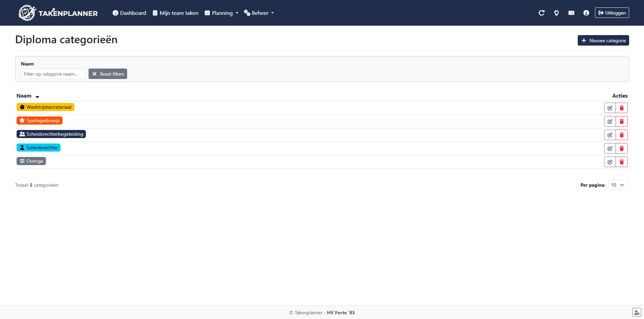Delete the Overige category

tap(621, 162)
